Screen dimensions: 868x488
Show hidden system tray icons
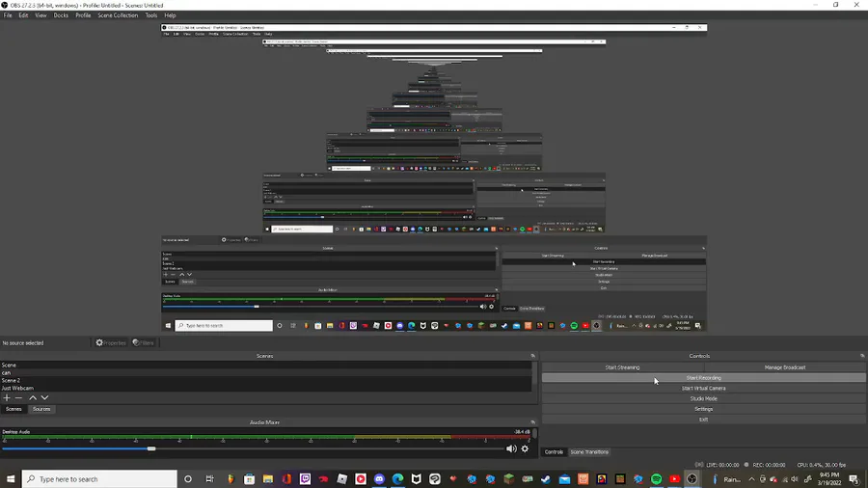click(751, 479)
